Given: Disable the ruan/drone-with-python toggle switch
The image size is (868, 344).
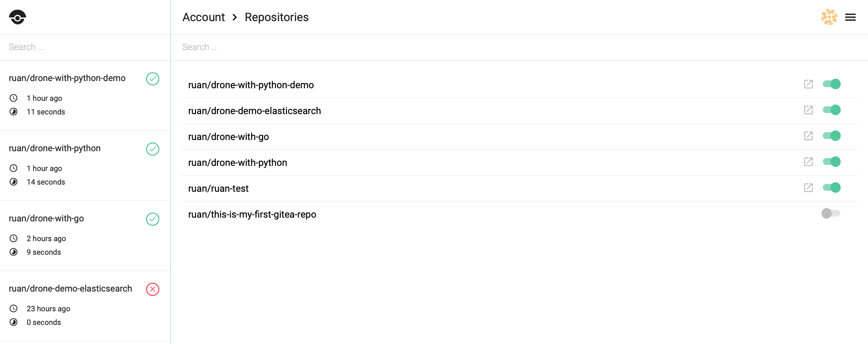Looking at the screenshot, I should (x=832, y=162).
